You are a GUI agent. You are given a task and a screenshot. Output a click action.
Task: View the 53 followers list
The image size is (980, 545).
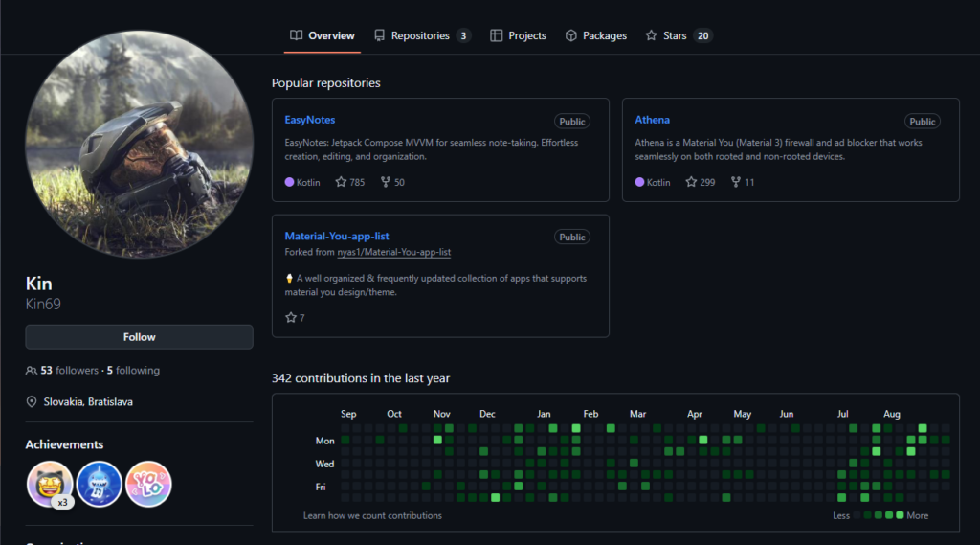69,371
